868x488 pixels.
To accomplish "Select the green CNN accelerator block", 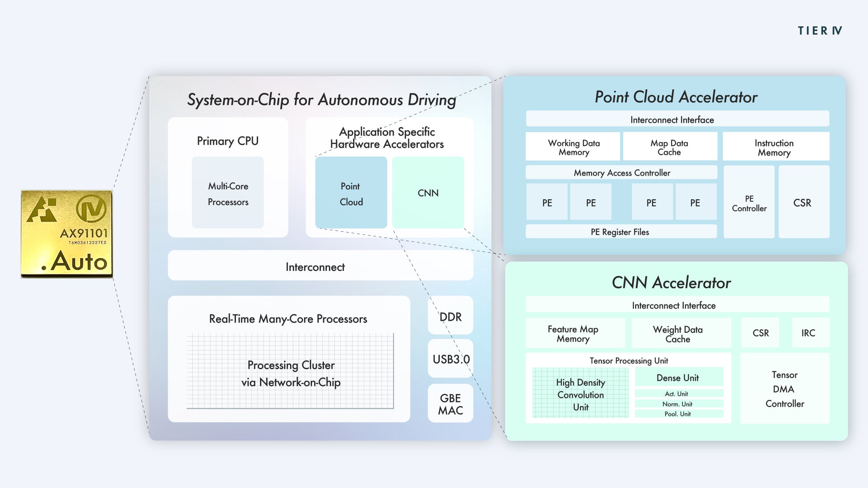I will (x=428, y=193).
